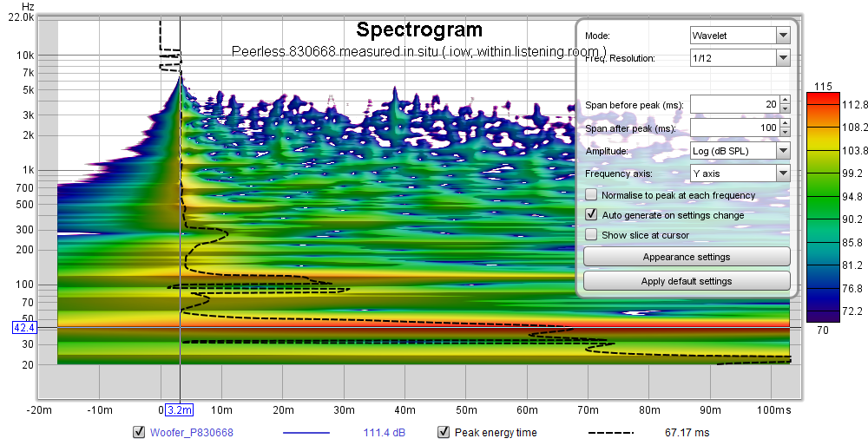Decrease Span before peak with down arrow
This screenshot has height=445, width=868.
(x=785, y=108)
